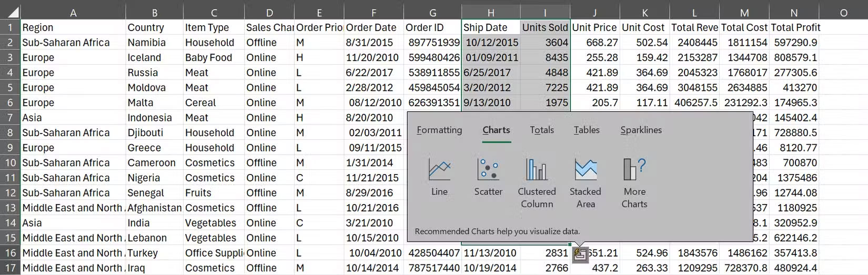Image resolution: width=868 pixels, height=275 pixels.
Task: Select column H header
Action: coord(490,13)
